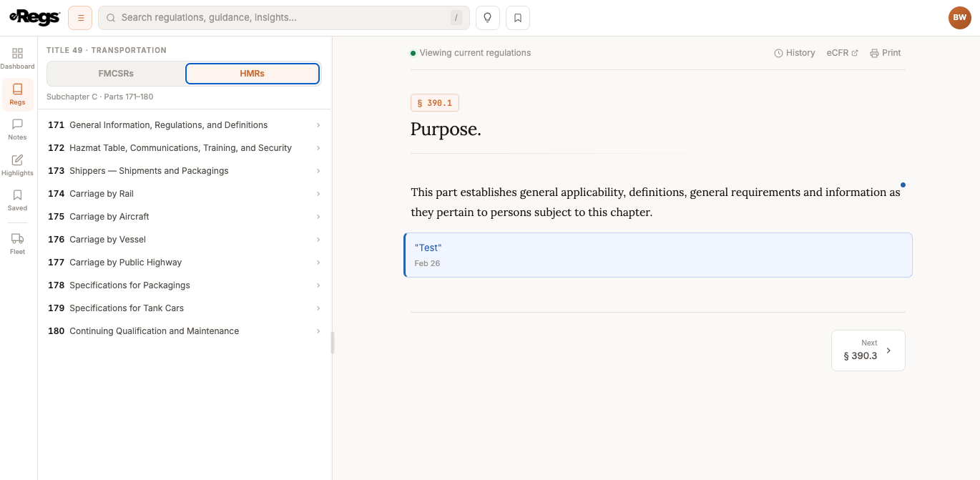
Task: Open Highlights in left rail
Action: (x=17, y=165)
